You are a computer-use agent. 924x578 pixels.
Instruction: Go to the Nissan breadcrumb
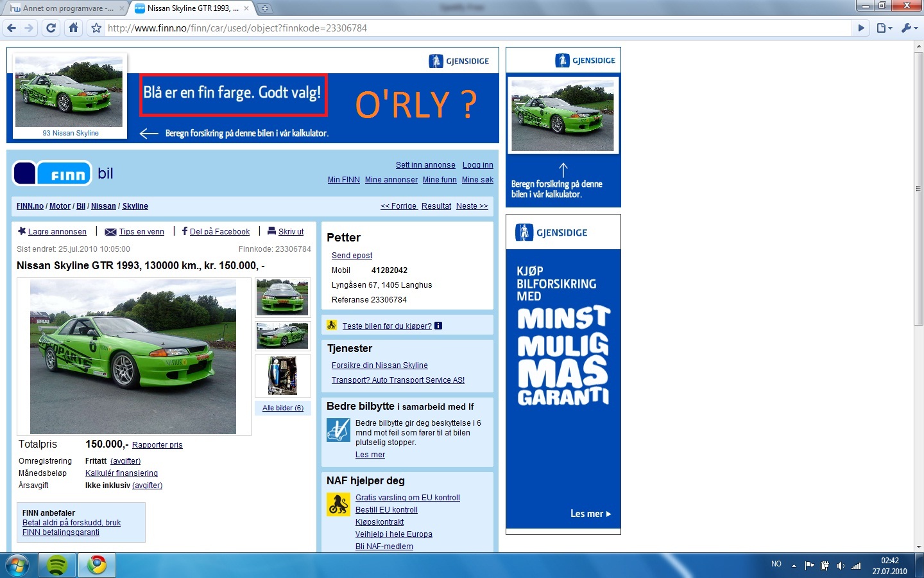[x=103, y=206]
